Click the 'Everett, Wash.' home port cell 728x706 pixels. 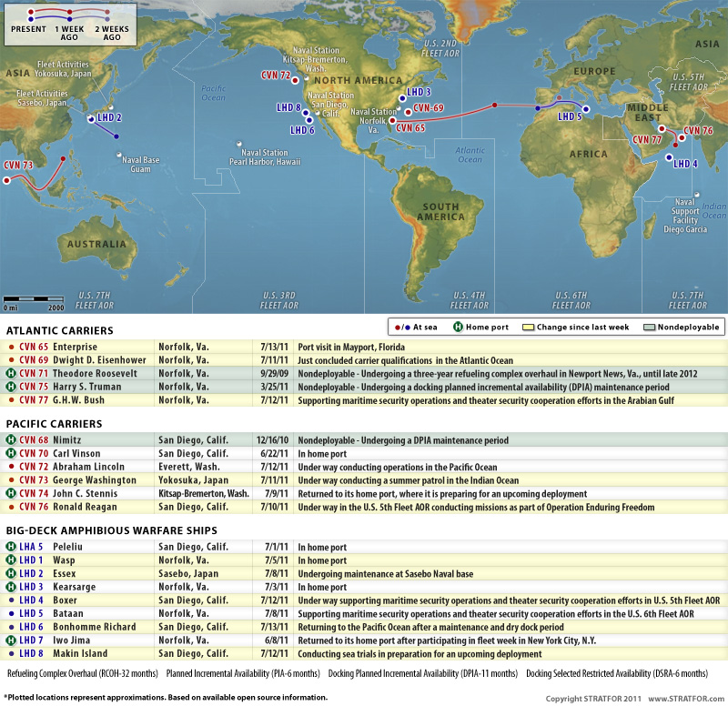pyautogui.click(x=189, y=467)
